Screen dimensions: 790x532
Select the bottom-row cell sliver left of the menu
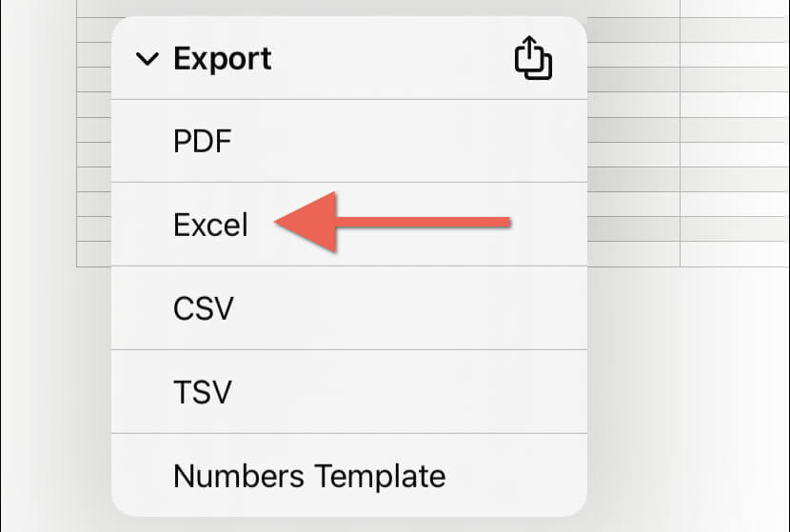tap(93, 254)
